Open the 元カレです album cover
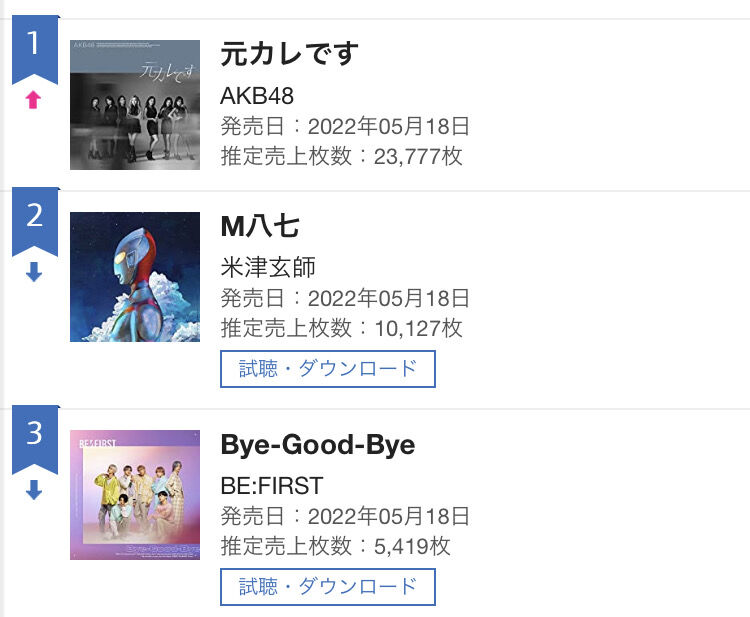 click(135, 105)
